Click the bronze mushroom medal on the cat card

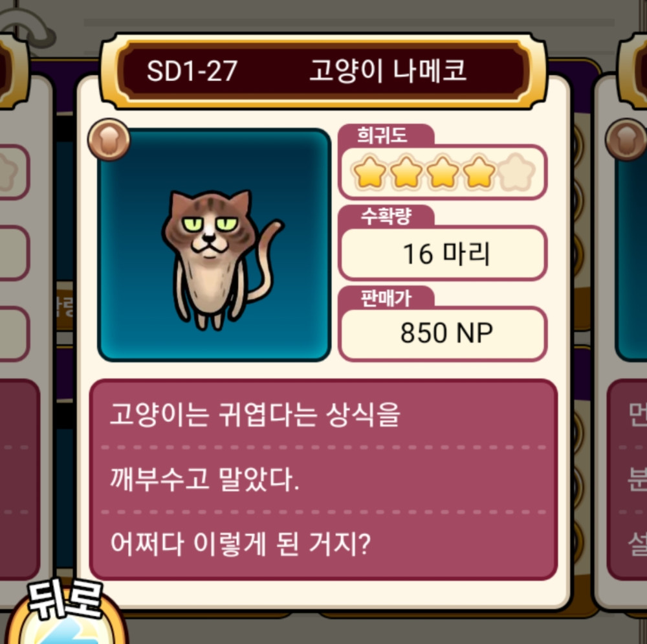[x=109, y=140]
